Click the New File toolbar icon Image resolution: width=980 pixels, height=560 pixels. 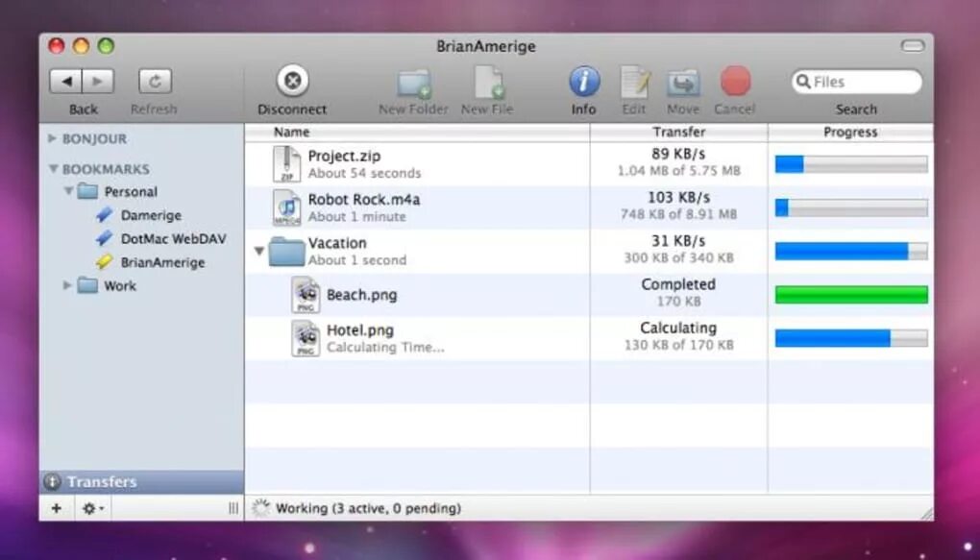pos(488,83)
